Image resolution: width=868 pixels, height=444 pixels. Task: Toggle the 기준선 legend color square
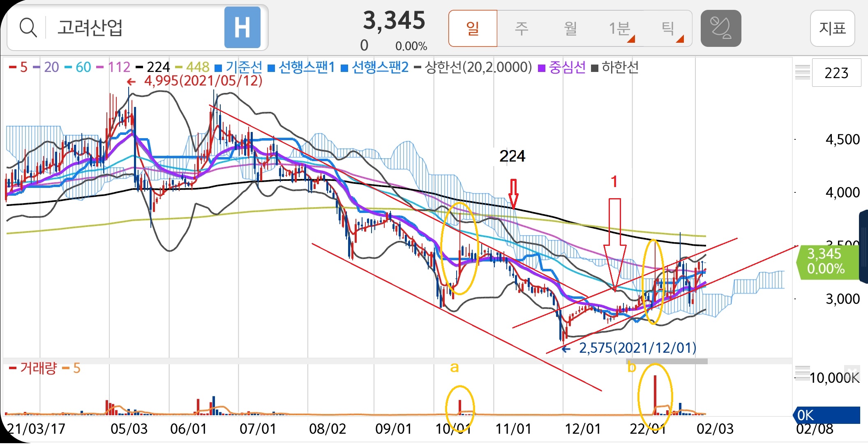pyautogui.click(x=218, y=68)
